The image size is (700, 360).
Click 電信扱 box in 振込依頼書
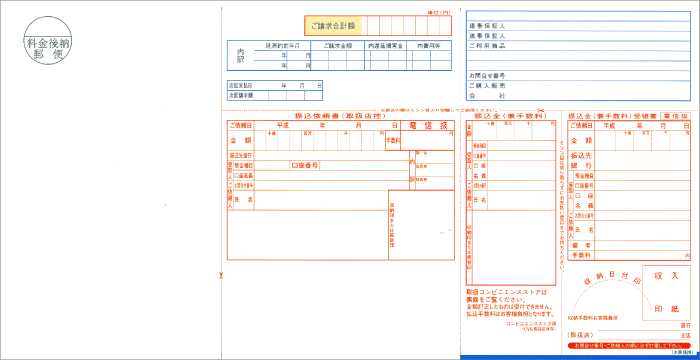tap(428, 126)
